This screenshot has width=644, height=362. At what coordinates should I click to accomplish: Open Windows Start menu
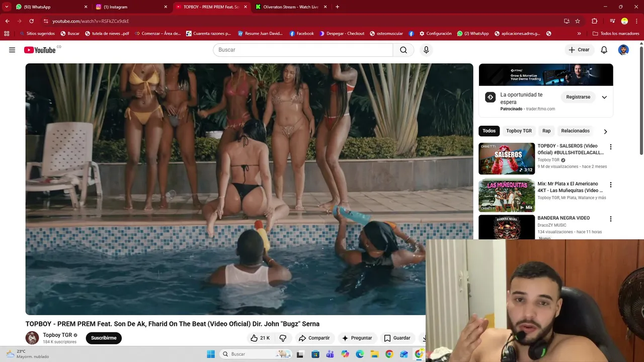tap(210, 354)
